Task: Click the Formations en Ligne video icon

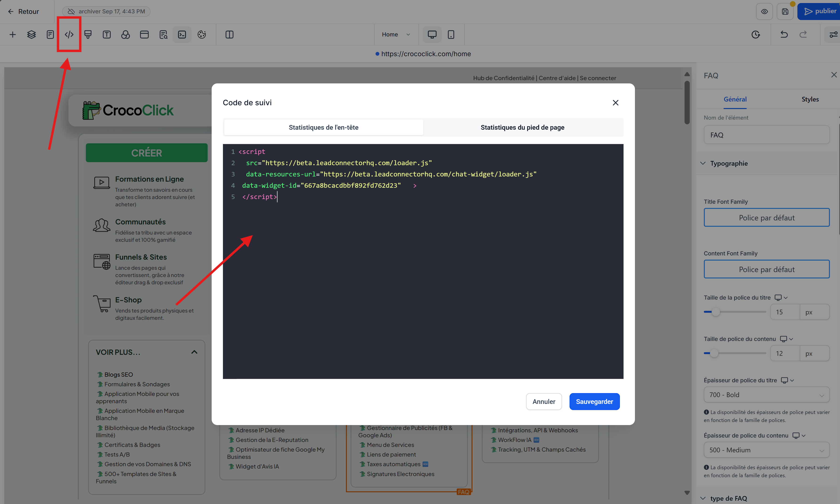Action: (102, 183)
